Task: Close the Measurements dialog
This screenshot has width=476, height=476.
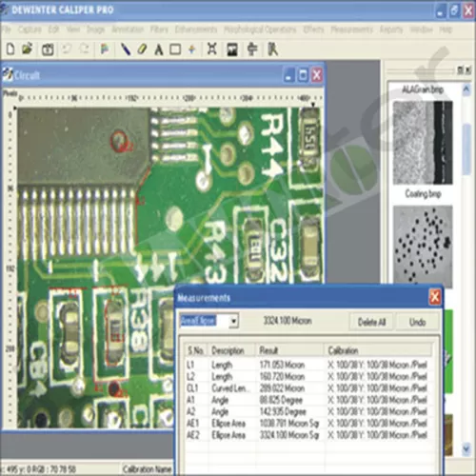Action: click(x=435, y=297)
